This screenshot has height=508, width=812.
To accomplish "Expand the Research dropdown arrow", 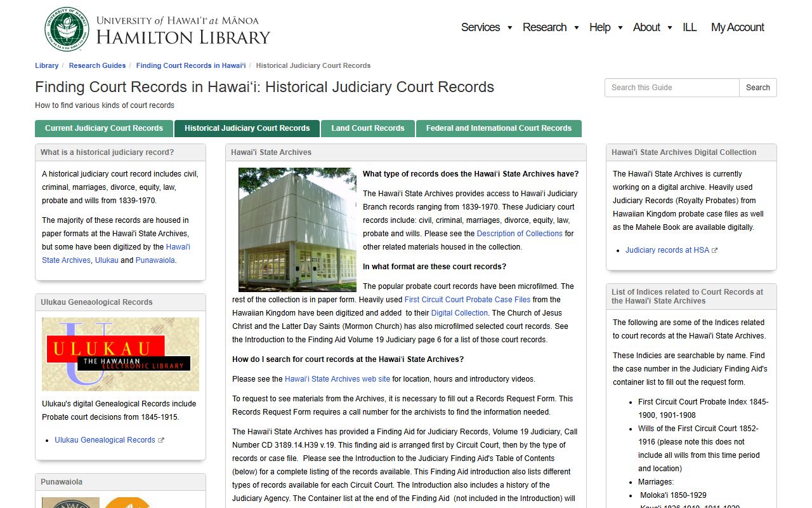I will pyautogui.click(x=576, y=28).
